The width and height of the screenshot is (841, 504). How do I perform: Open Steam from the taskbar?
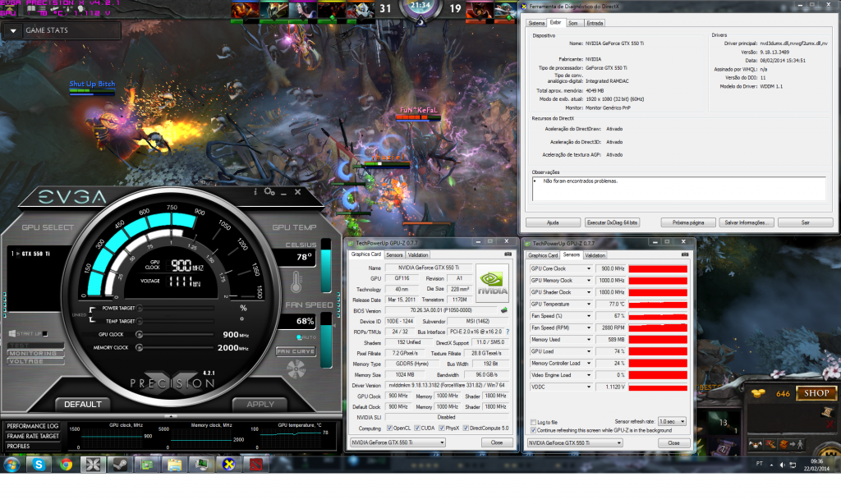coord(120,465)
